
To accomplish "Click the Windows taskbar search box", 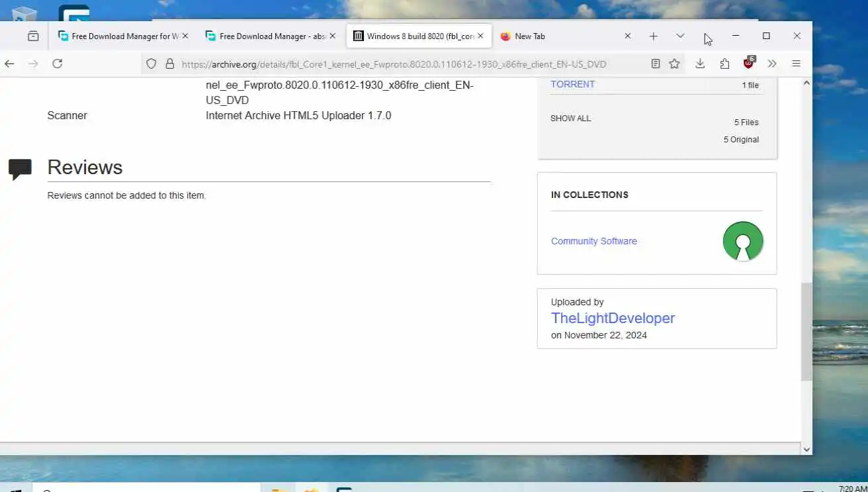I will [x=147, y=489].
